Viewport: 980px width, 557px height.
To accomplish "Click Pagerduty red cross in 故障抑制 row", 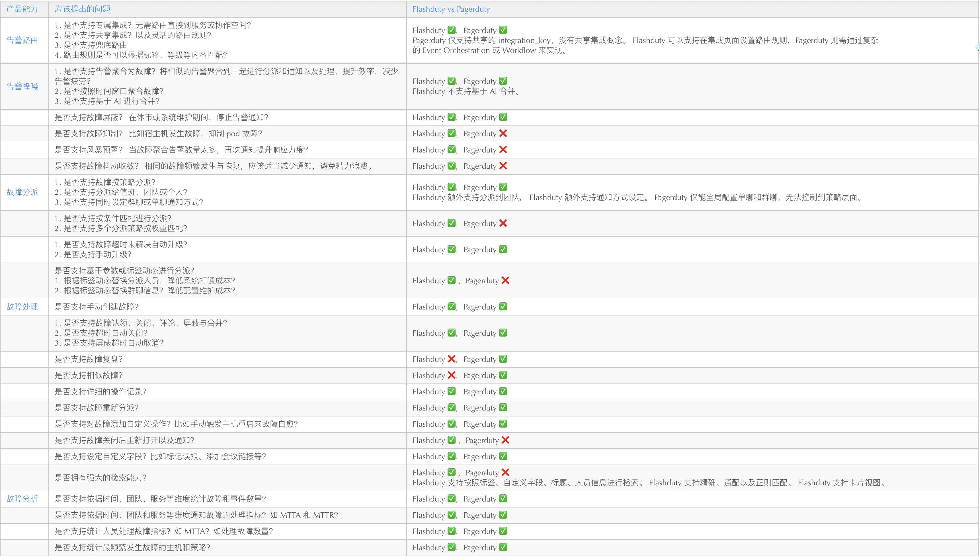I will (x=503, y=133).
